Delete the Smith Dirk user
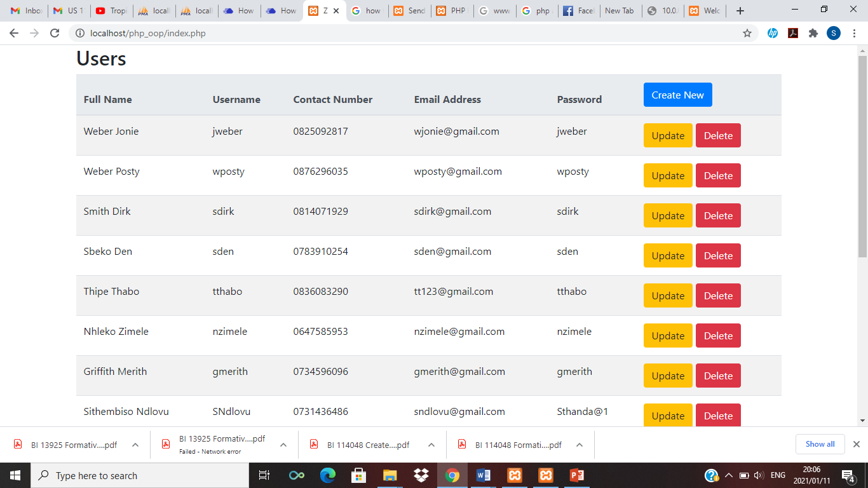 [x=718, y=215]
